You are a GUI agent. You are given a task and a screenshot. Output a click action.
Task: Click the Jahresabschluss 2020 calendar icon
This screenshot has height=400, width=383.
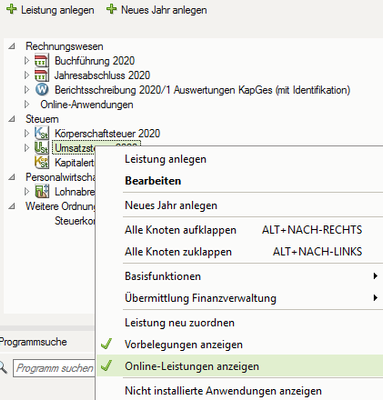tap(42, 75)
